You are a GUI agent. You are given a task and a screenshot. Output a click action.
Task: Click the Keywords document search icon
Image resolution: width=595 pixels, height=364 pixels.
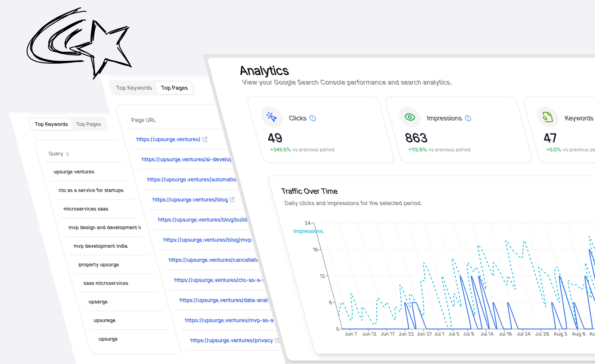[x=548, y=117]
